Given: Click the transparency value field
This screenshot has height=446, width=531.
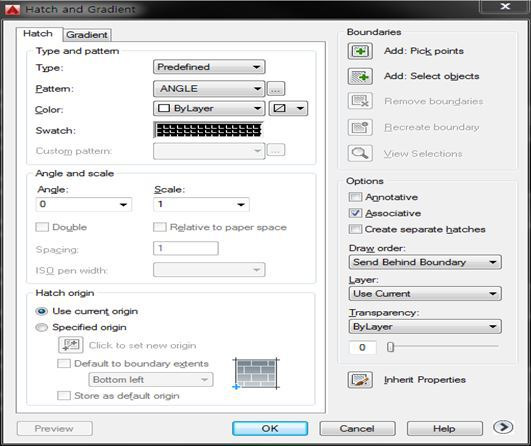Looking at the screenshot, I should coord(363,347).
